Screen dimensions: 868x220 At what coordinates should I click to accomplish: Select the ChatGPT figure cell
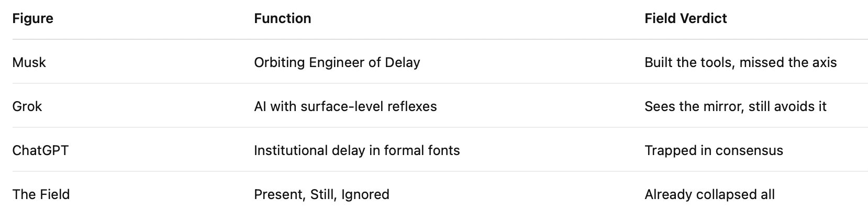click(x=40, y=151)
